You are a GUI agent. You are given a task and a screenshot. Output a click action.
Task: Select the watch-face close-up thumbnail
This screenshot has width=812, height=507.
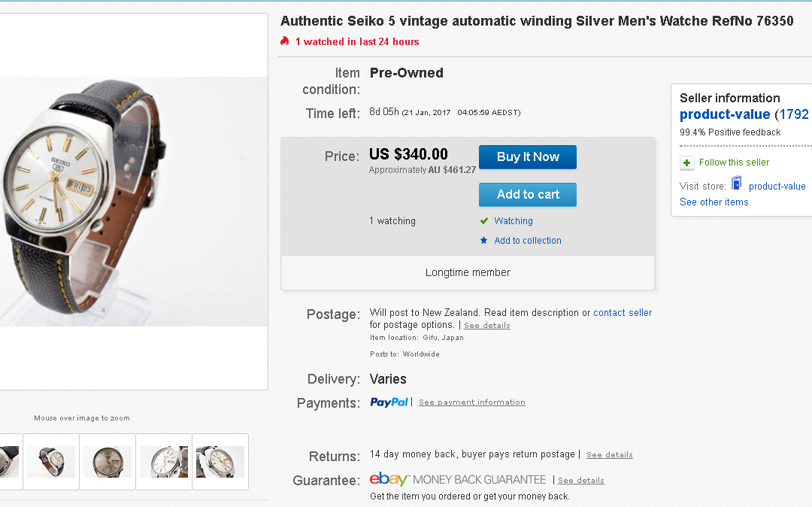pyautogui.click(x=108, y=461)
